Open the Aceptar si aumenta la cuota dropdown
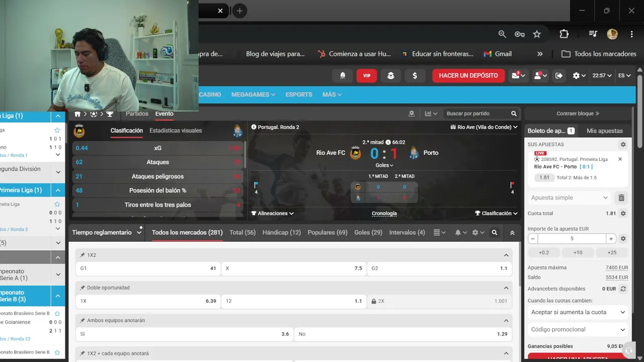Image resolution: width=644 pixels, height=362 pixels. tap(578, 312)
